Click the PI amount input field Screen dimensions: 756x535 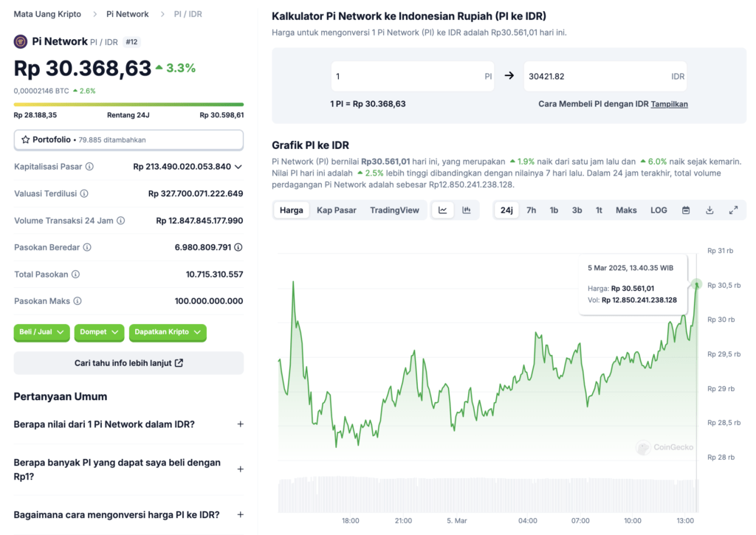pos(412,76)
